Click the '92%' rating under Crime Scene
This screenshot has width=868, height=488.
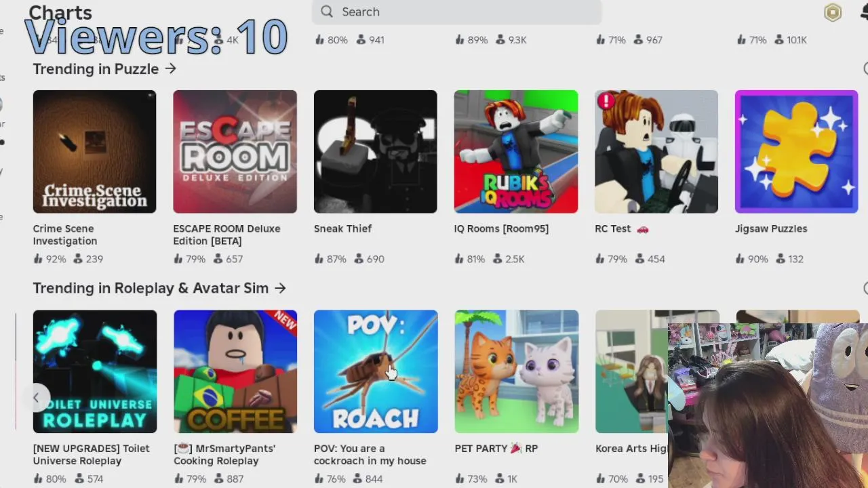[x=56, y=259]
